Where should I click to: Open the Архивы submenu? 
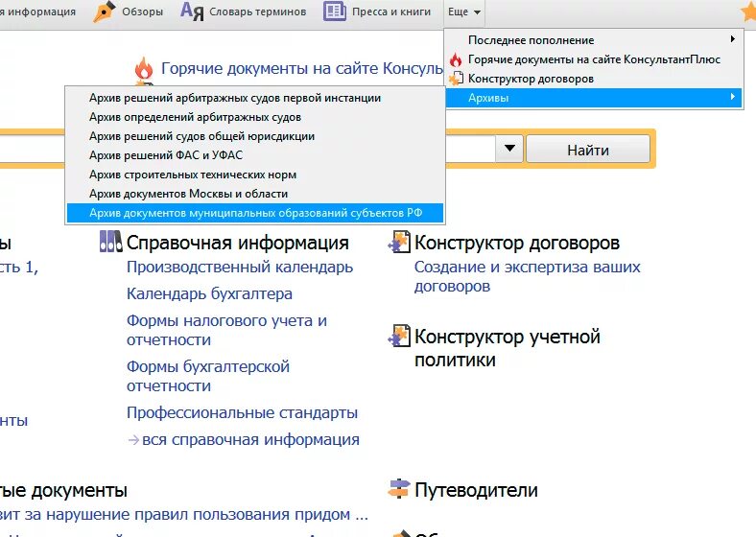[594, 98]
